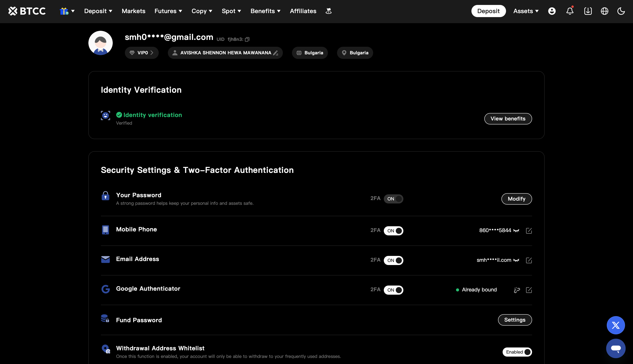Reveal the hidden email address
Screen dimensions: 633x364
(516, 260)
